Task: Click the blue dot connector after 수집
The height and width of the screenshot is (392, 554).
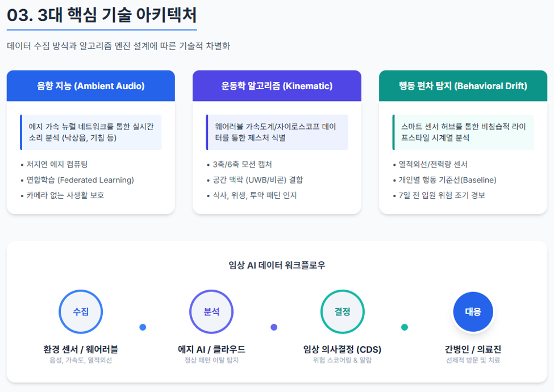Action: (x=143, y=327)
